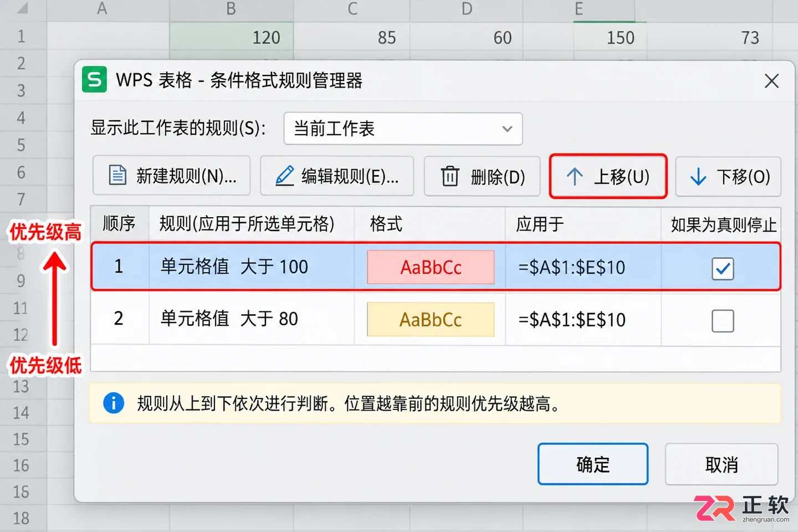798x532 pixels.
Task: Click spreadsheet cell containing 85
Action: pos(352,37)
